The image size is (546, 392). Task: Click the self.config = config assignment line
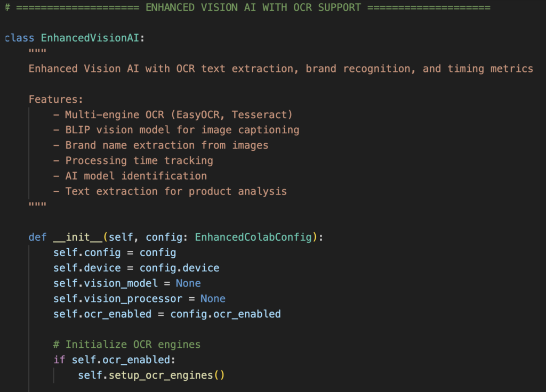(x=115, y=252)
